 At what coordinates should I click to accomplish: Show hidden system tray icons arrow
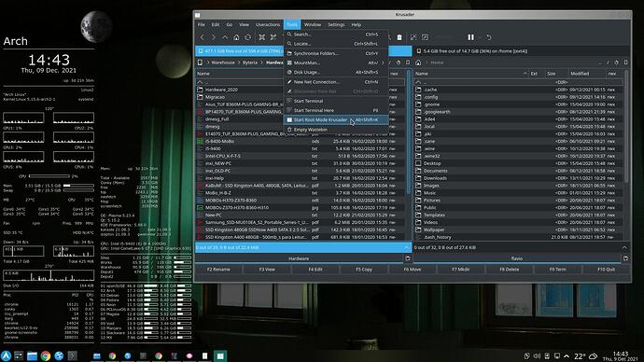[x=567, y=355]
